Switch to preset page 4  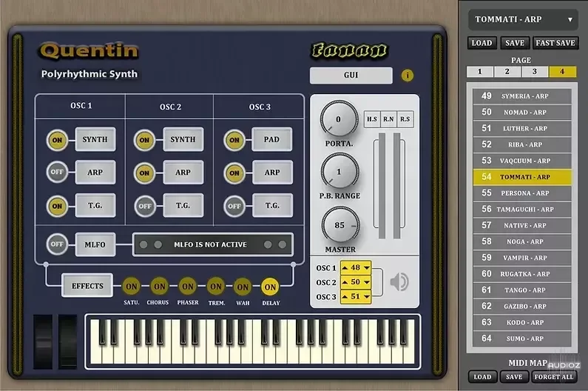coord(562,71)
